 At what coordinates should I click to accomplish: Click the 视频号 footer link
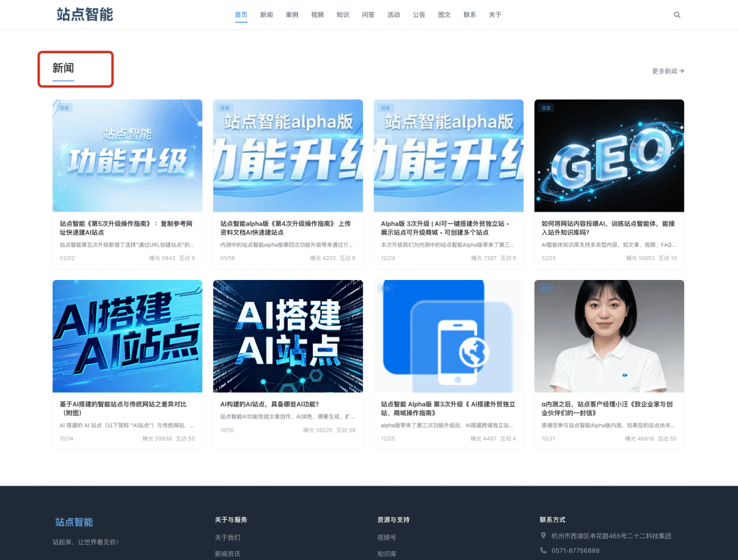pos(387,537)
